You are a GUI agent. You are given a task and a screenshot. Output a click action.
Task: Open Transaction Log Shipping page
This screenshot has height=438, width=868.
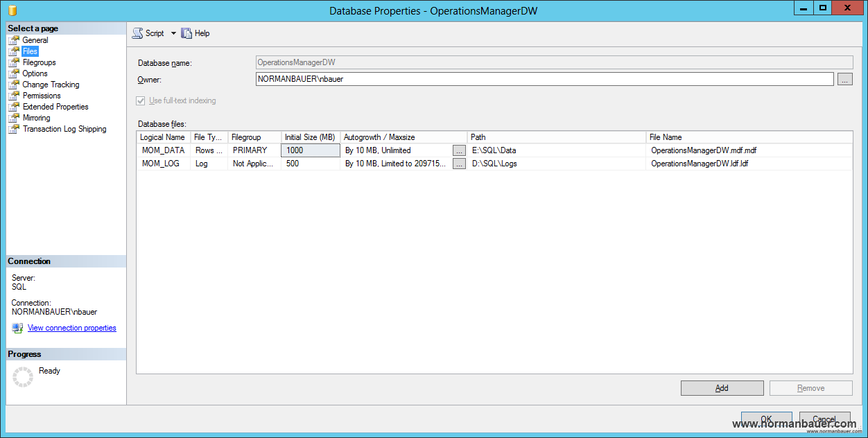click(x=64, y=129)
